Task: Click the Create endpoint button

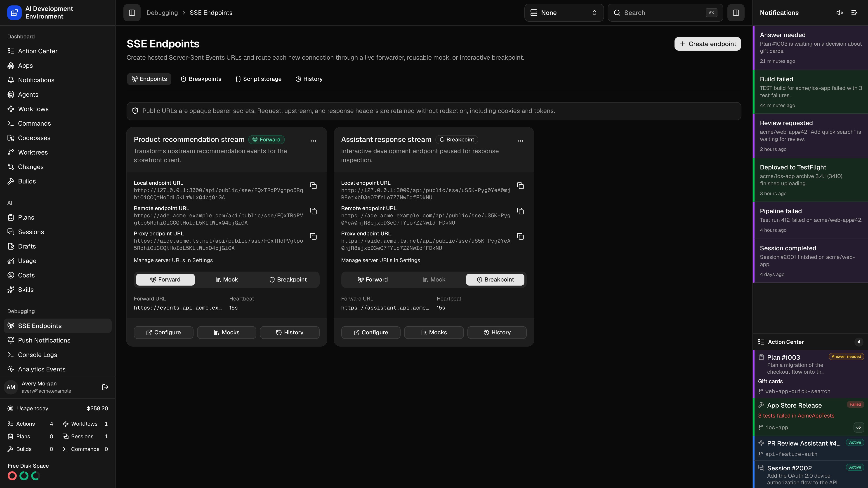Action: coord(707,44)
